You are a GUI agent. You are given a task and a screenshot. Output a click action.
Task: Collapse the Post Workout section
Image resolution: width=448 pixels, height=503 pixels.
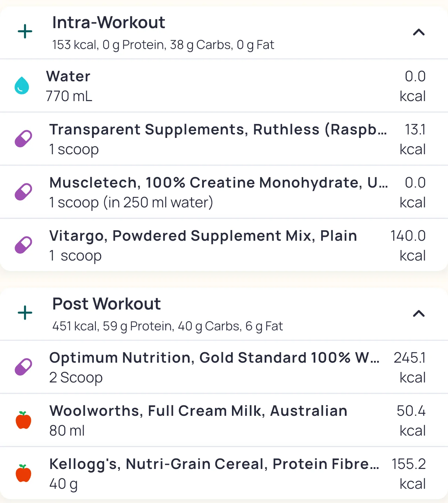[x=419, y=314]
